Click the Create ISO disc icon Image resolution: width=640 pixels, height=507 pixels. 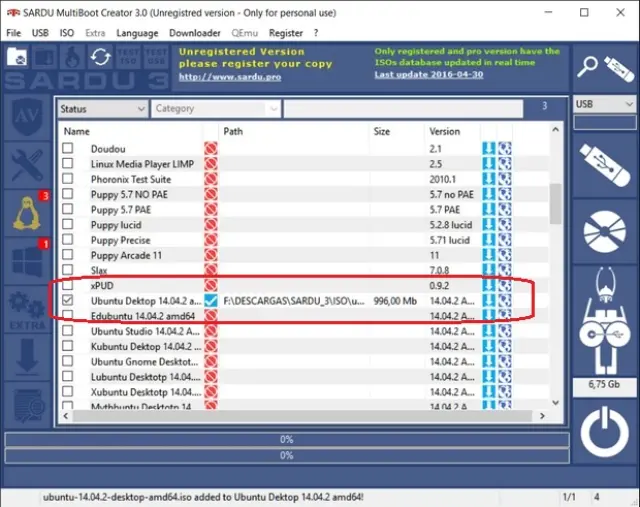[x=603, y=231]
